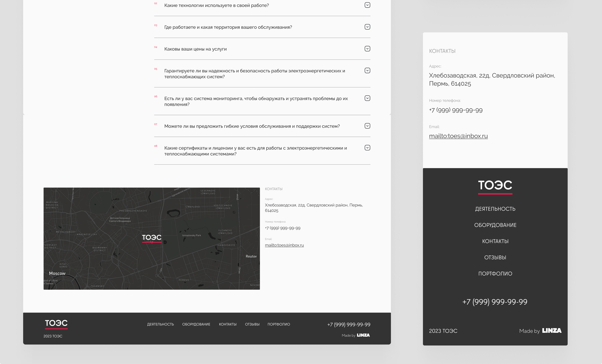Expand the monitoring system question chevron

[367, 98]
